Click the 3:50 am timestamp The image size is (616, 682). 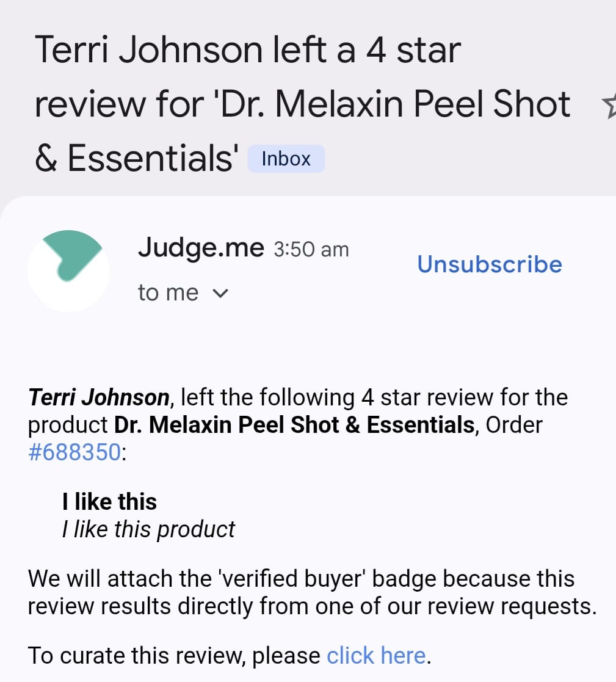[x=311, y=249]
